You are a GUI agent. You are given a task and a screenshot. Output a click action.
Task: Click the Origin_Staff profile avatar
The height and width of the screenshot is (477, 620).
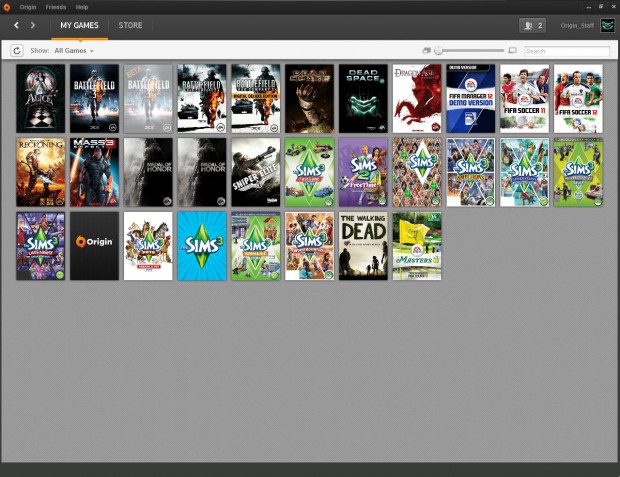607,25
